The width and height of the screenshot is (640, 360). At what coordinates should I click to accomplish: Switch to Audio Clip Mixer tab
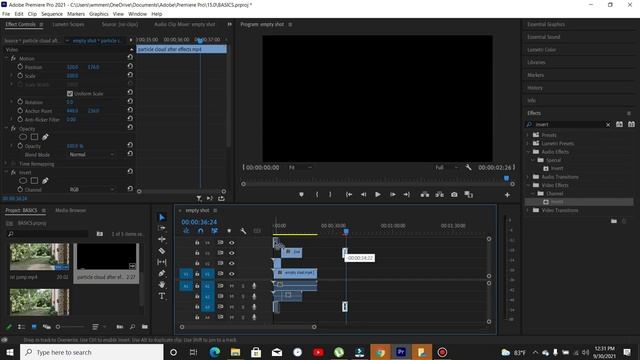click(184, 24)
